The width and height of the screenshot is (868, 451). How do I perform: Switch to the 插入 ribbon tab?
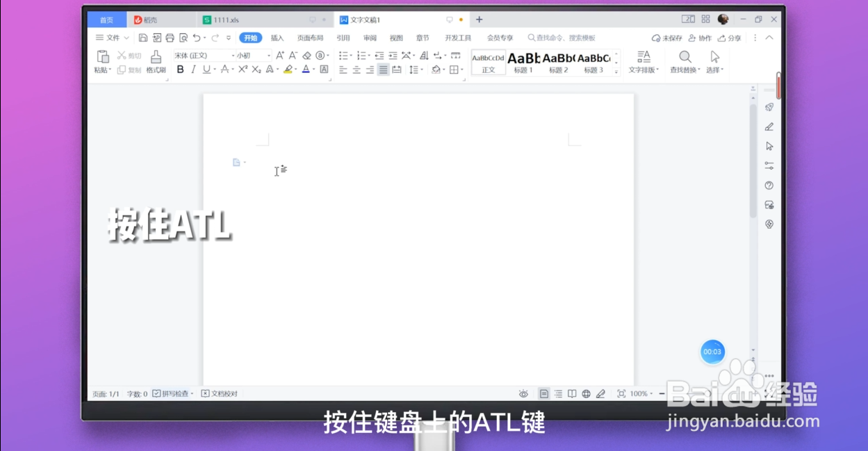coord(277,38)
